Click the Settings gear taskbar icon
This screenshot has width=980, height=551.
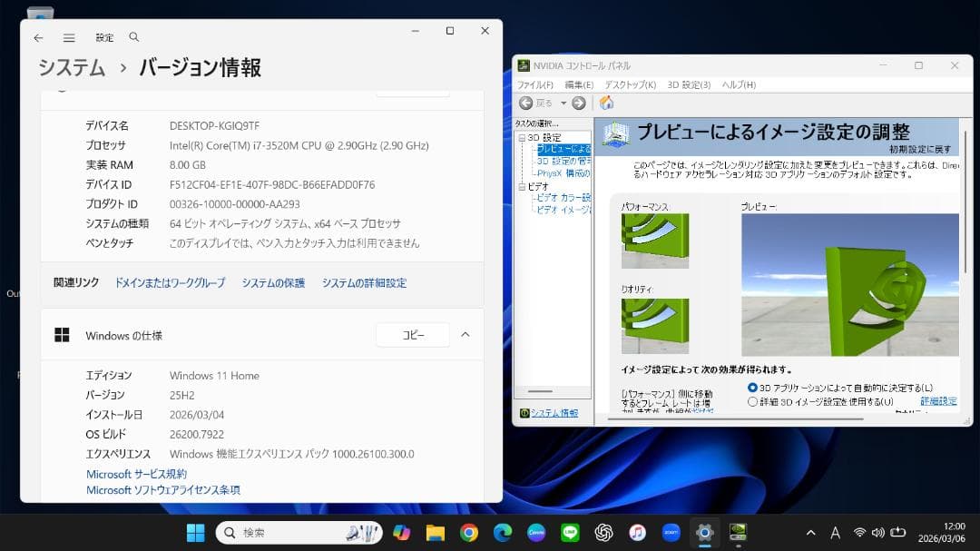click(704, 532)
